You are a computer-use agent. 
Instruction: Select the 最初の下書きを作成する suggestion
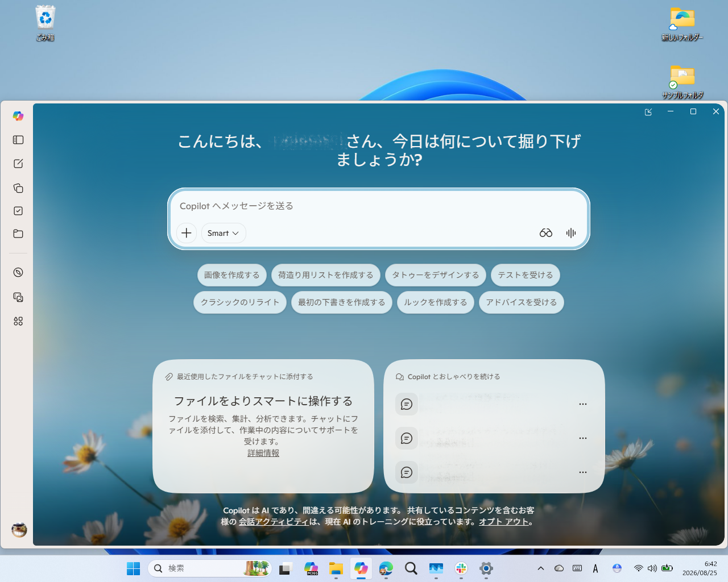pyautogui.click(x=342, y=302)
